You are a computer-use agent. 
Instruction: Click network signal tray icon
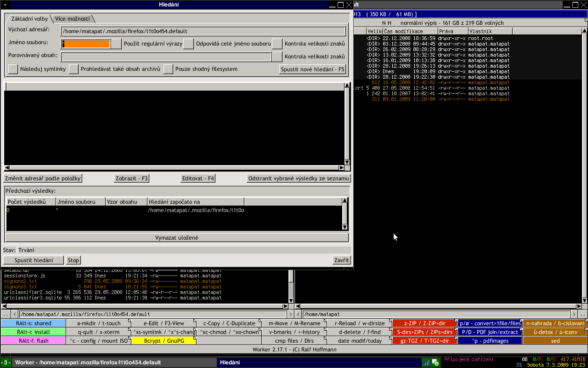[426, 362]
